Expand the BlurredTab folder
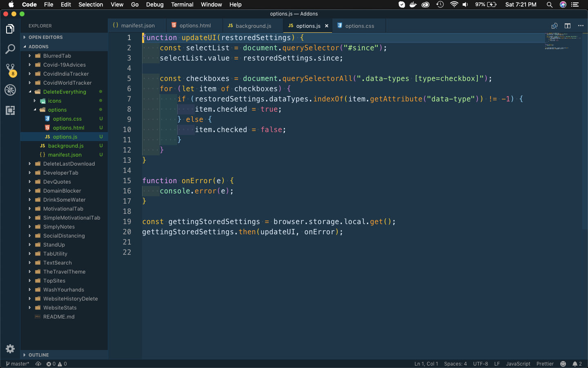This screenshot has height=368, width=588. [64, 56]
